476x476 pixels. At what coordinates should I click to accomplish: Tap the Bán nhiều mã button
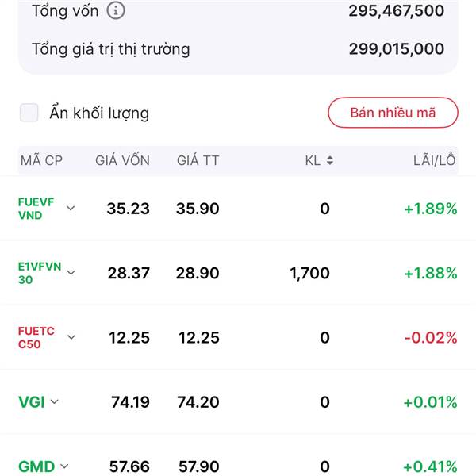[393, 113]
